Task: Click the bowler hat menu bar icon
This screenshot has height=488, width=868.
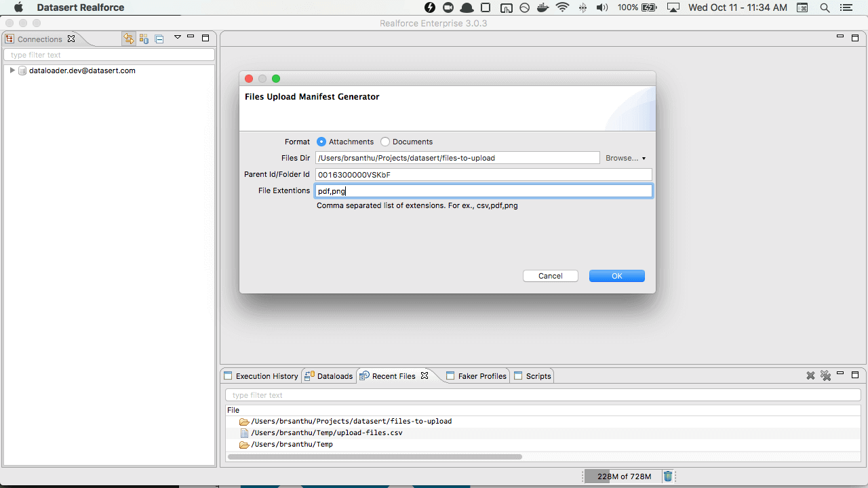Action: point(467,7)
